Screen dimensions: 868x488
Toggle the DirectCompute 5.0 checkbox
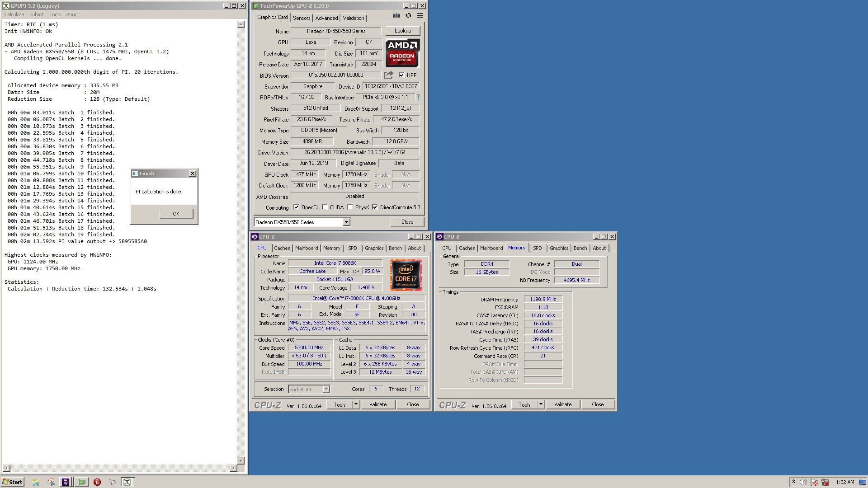(x=375, y=207)
